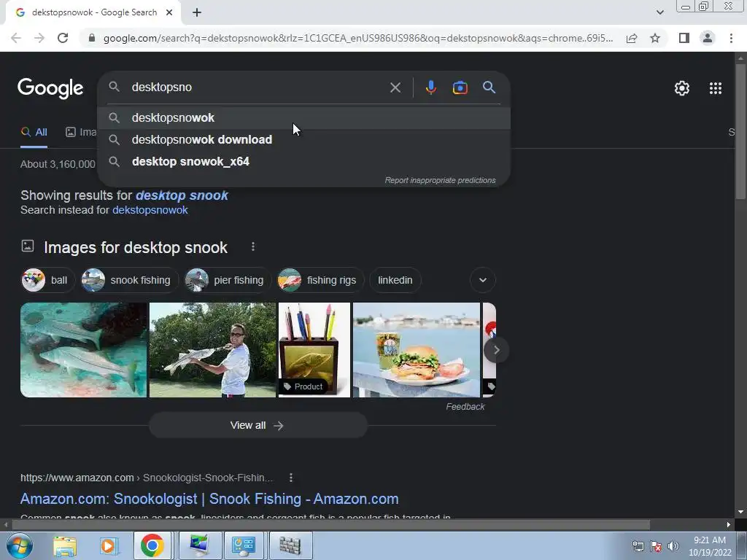Screen dimensions: 747x560
Task: Open the man holding a snook image
Action: [x=212, y=350]
